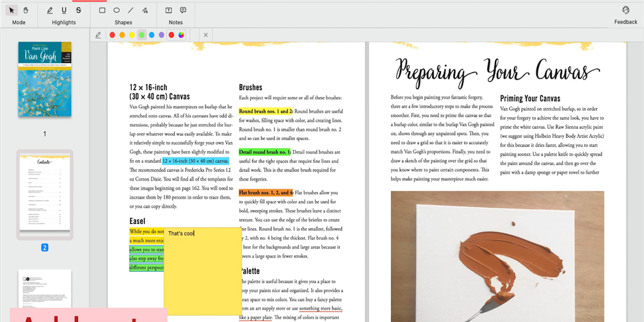
Task: Click the "Notes" group label
Action: [176, 23]
